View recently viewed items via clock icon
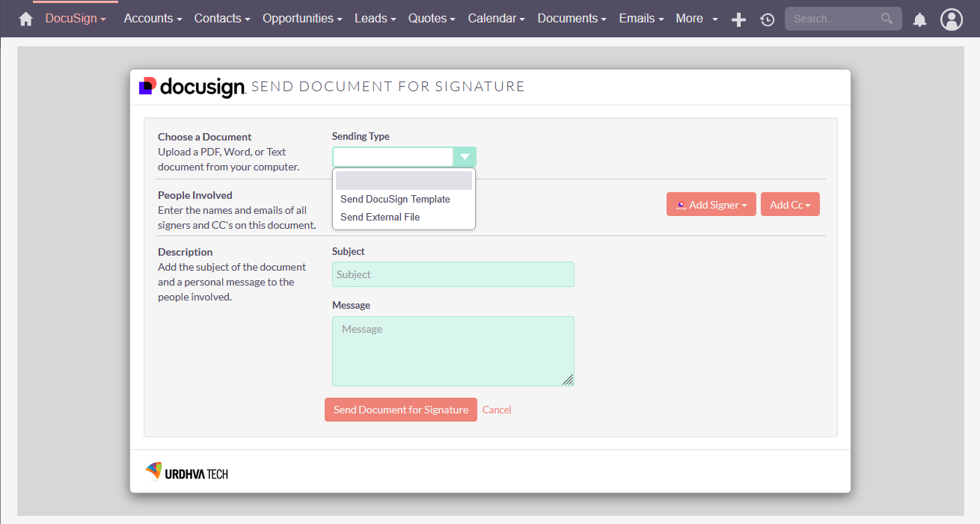This screenshot has width=980, height=524. 767,19
